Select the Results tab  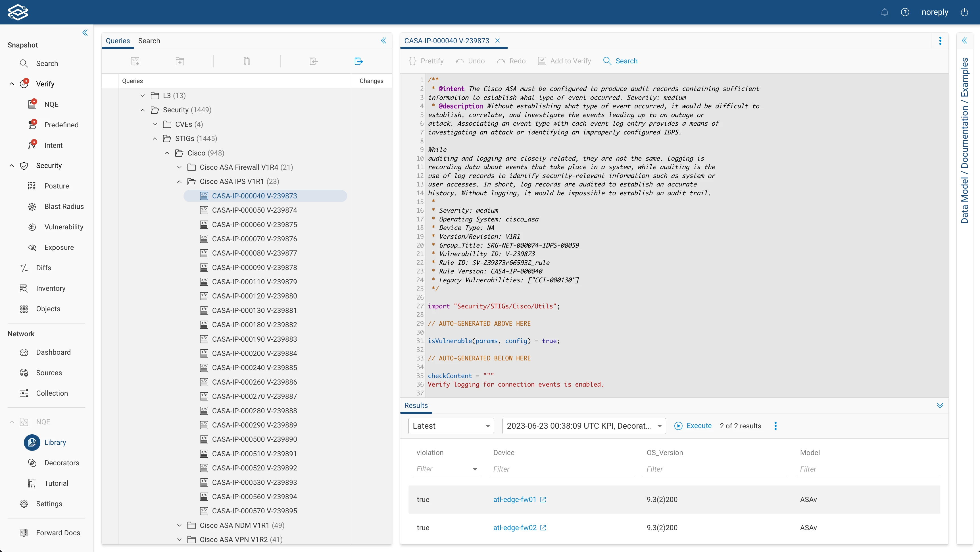(416, 405)
